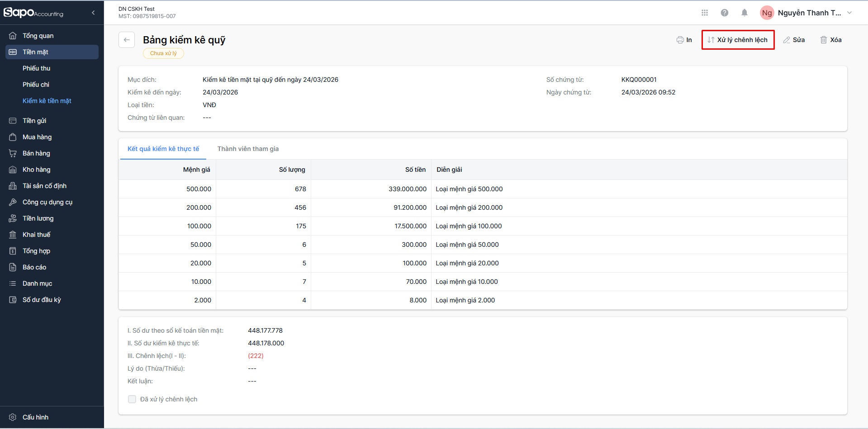Click the back arrow beside Bảng kiểm kê quỹ
The height and width of the screenshot is (429, 868).
[x=127, y=40]
